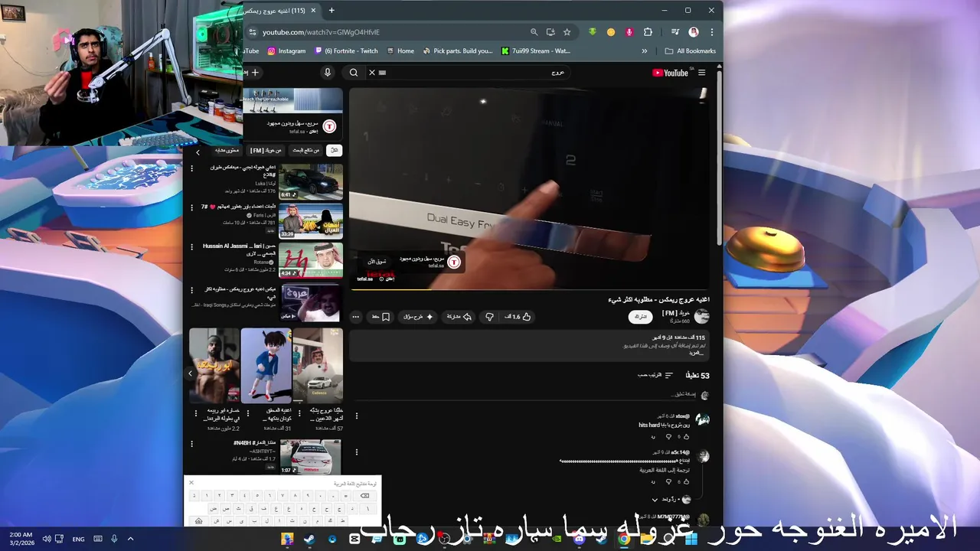This screenshot has width=980, height=551.
Task: Start YouTube voice search with microphone
Action: 328,73
